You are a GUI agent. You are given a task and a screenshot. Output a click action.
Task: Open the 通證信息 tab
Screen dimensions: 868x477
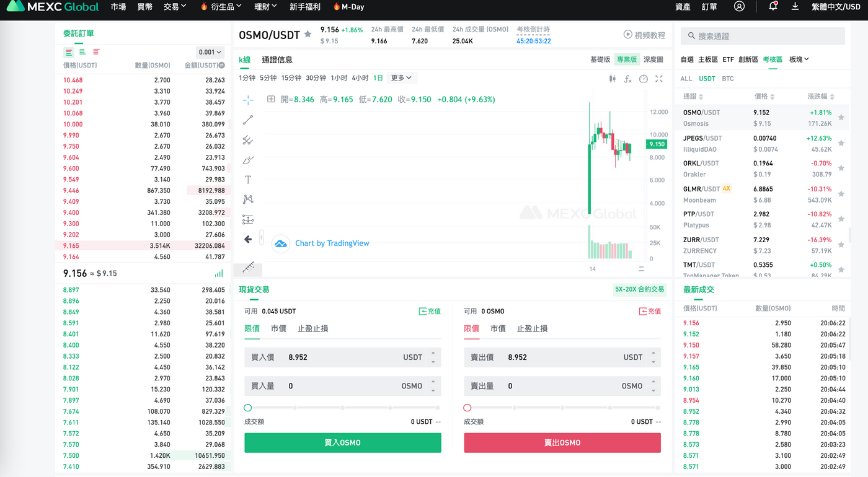pos(277,60)
